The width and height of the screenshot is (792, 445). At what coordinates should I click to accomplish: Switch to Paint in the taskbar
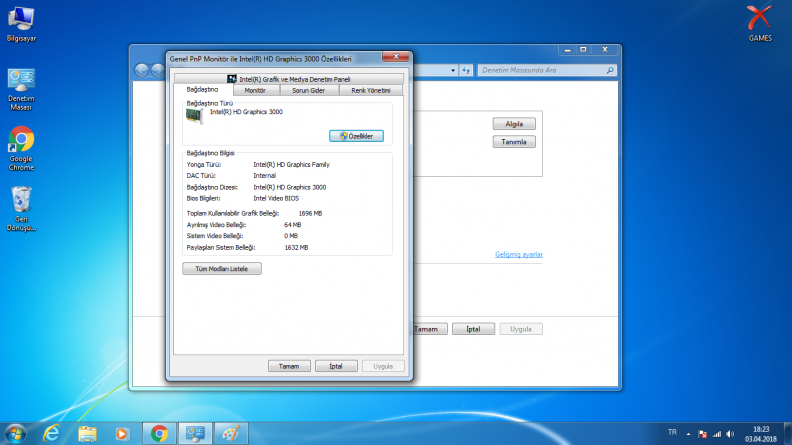(x=231, y=434)
